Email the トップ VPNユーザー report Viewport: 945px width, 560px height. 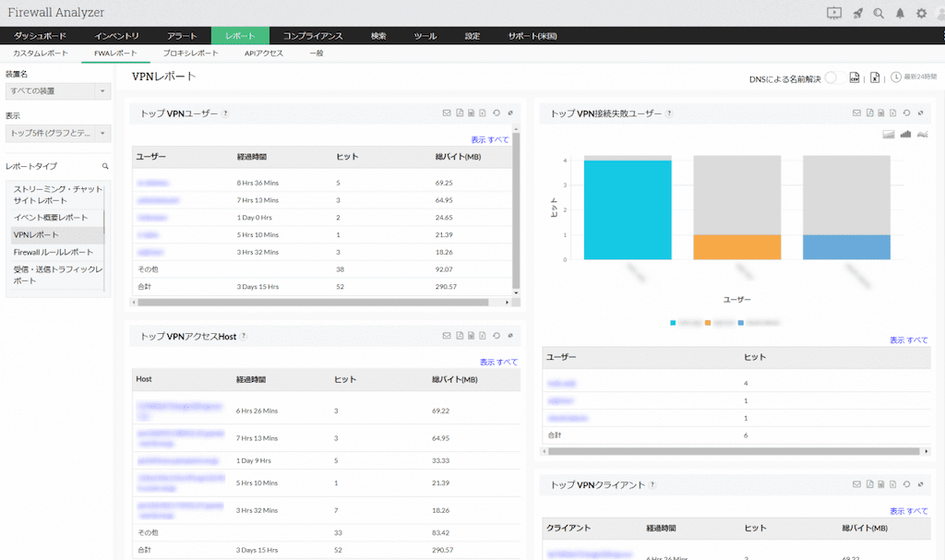pos(447,113)
